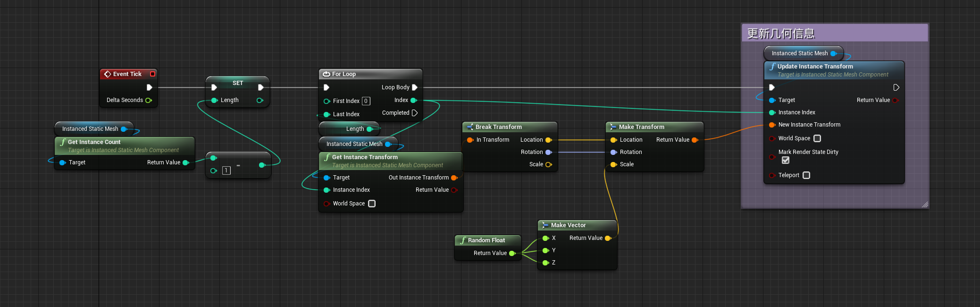Viewport: 980px width, 307px height.
Task: Select Instanced Static Mesh variable above Get Instance Transform
Action: [x=358, y=144]
